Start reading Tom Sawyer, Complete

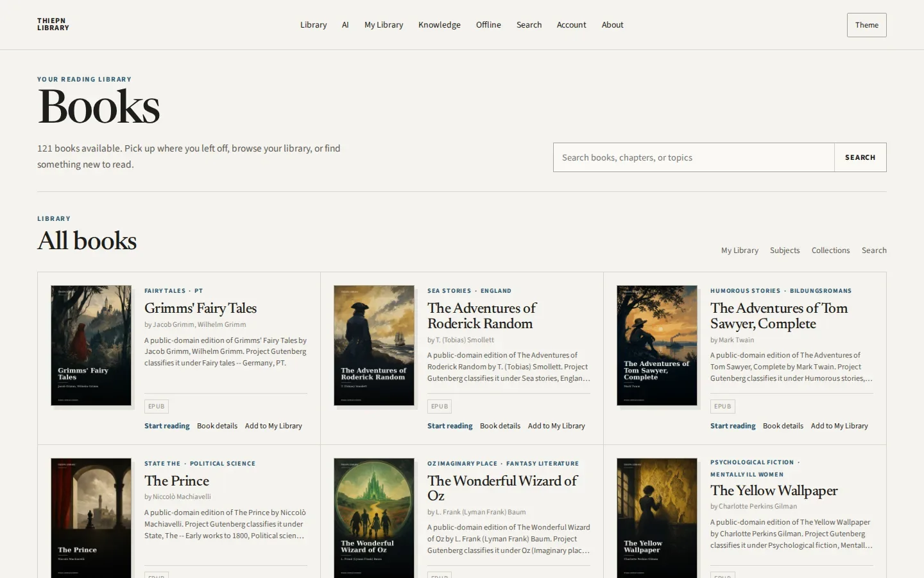point(733,426)
